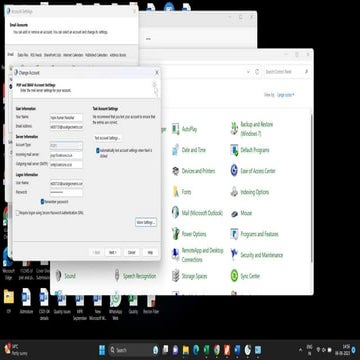360x360 pixels.
Task: Click the Search Control Panel box
Action: (287, 72)
